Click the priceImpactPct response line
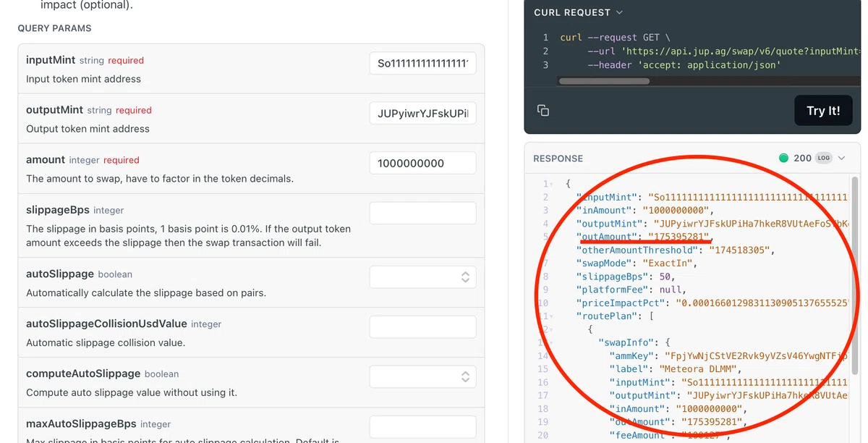 (712, 303)
